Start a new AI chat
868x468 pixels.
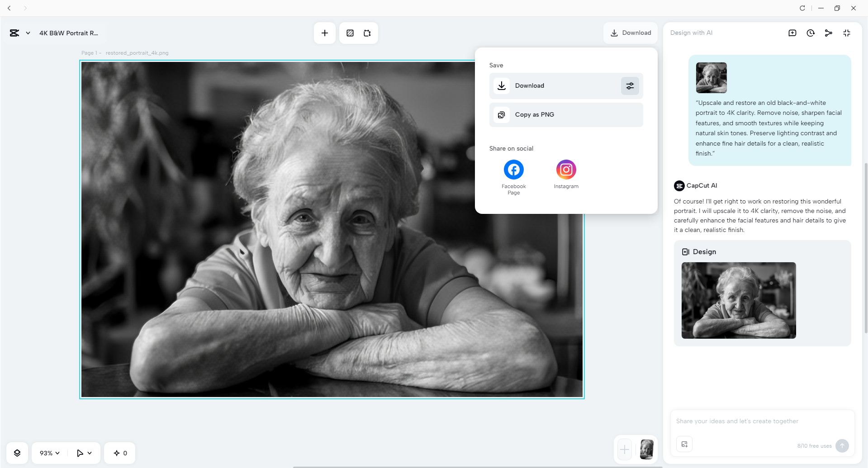pos(792,33)
